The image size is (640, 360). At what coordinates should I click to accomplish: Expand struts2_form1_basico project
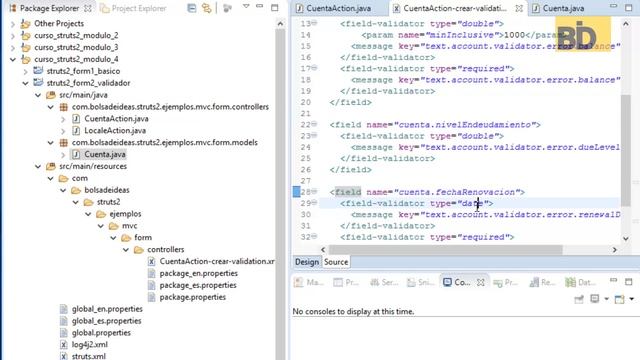click(25, 71)
